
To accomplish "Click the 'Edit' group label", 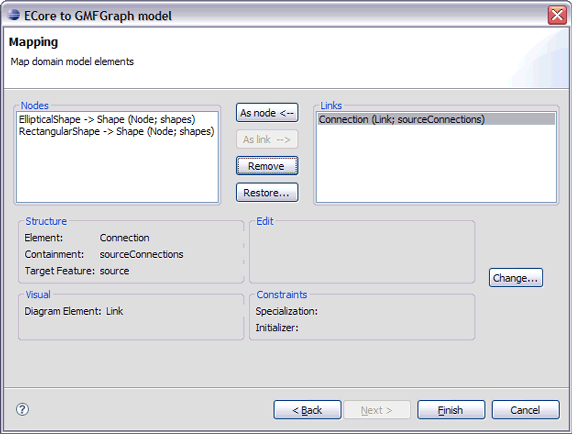I will (265, 221).
